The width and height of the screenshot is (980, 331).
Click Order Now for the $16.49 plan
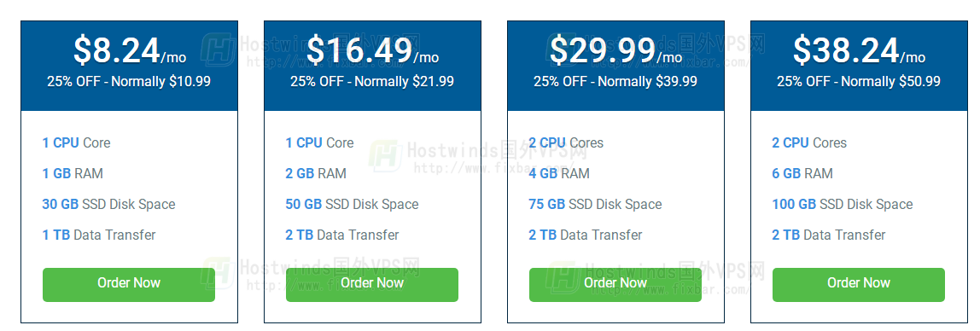point(372,285)
